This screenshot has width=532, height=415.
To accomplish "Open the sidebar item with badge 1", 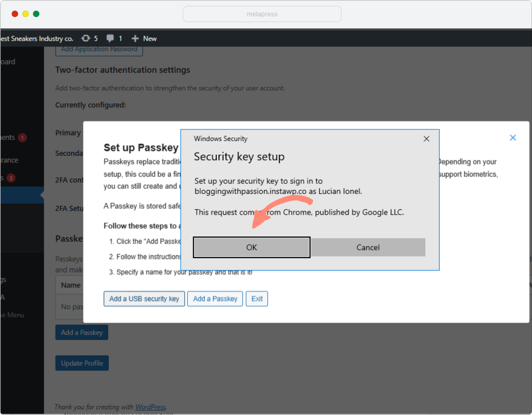I will click(14, 138).
